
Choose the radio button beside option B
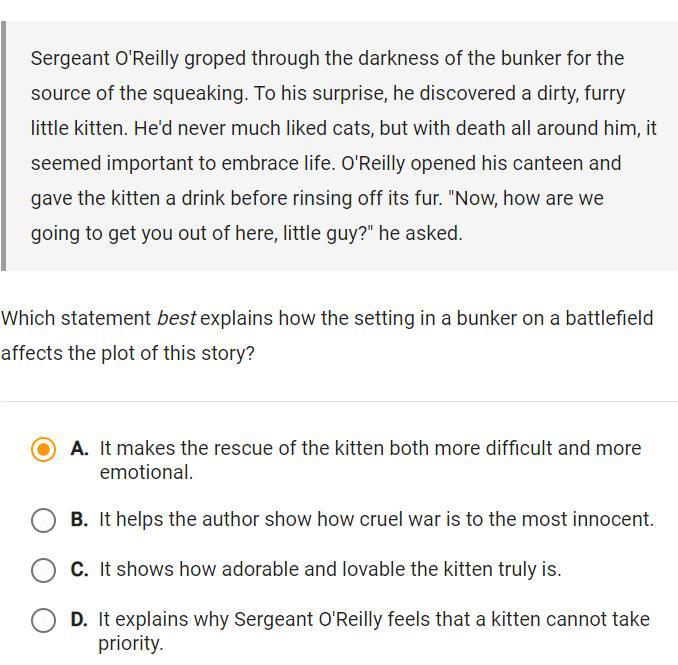click(43, 520)
